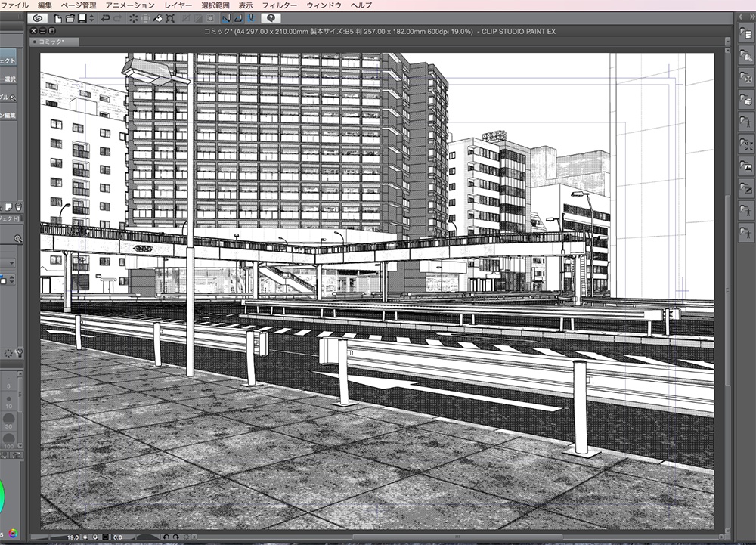Switch to the コミック document tab

pyautogui.click(x=51, y=43)
